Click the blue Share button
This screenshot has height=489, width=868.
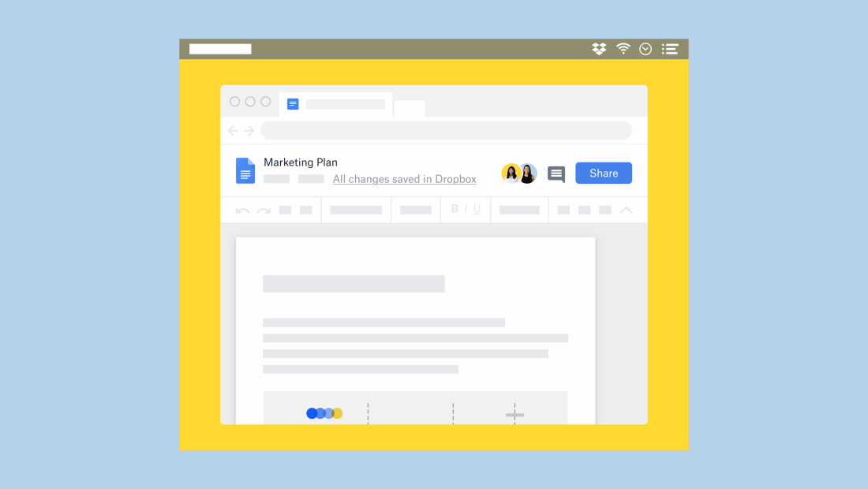604,174
